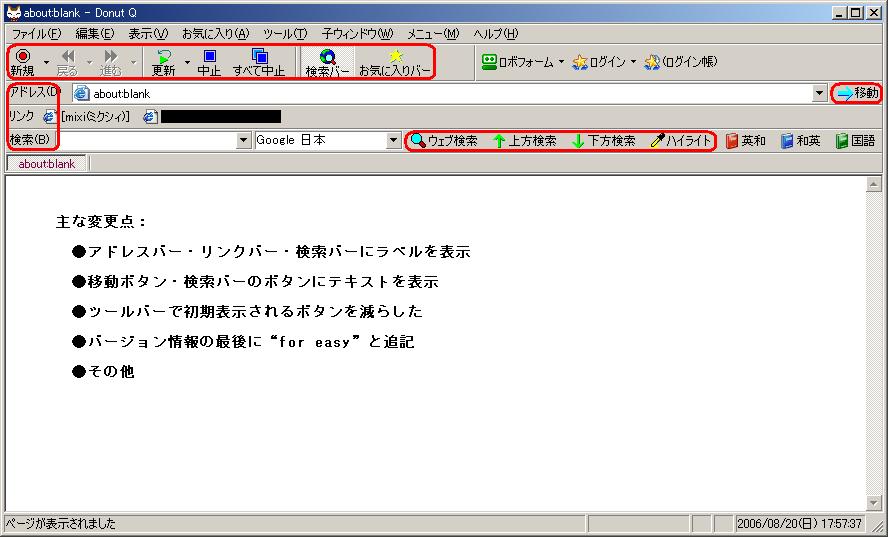Click the 新規 (New) toolbar icon
The height and width of the screenshot is (537, 888).
pyautogui.click(x=22, y=58)
